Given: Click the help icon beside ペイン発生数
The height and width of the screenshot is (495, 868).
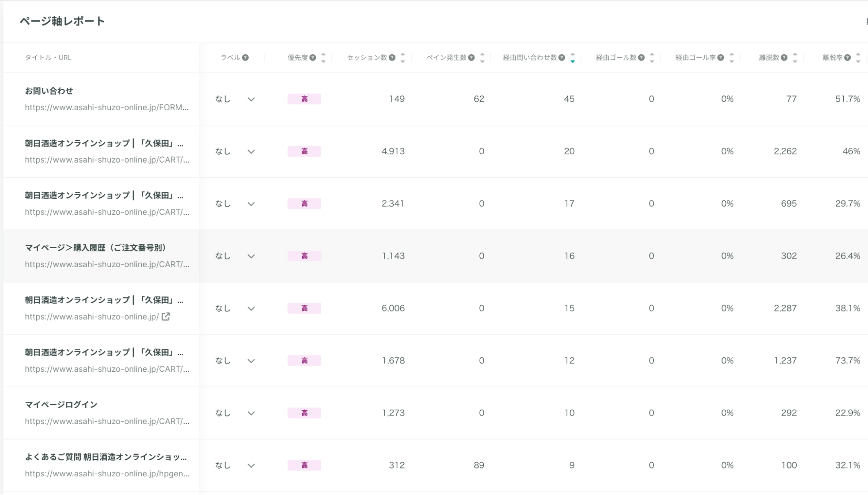Looking at the screenshot, I should [471, 58].
